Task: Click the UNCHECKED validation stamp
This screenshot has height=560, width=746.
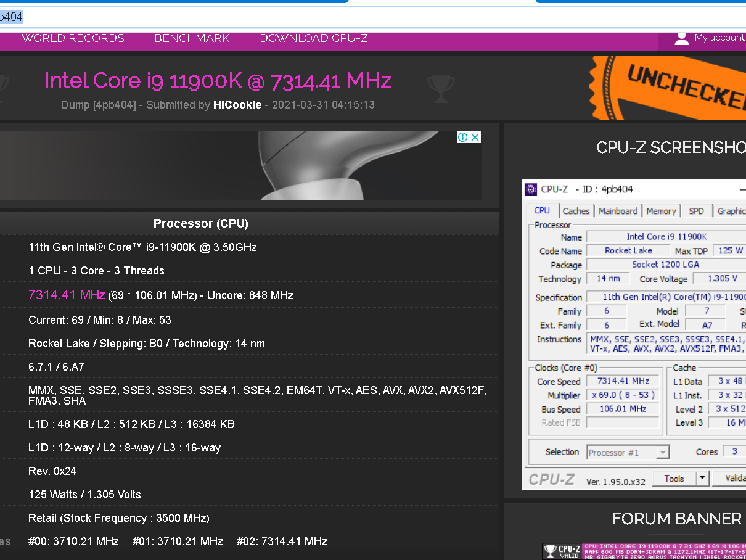Action: (669, 88)
